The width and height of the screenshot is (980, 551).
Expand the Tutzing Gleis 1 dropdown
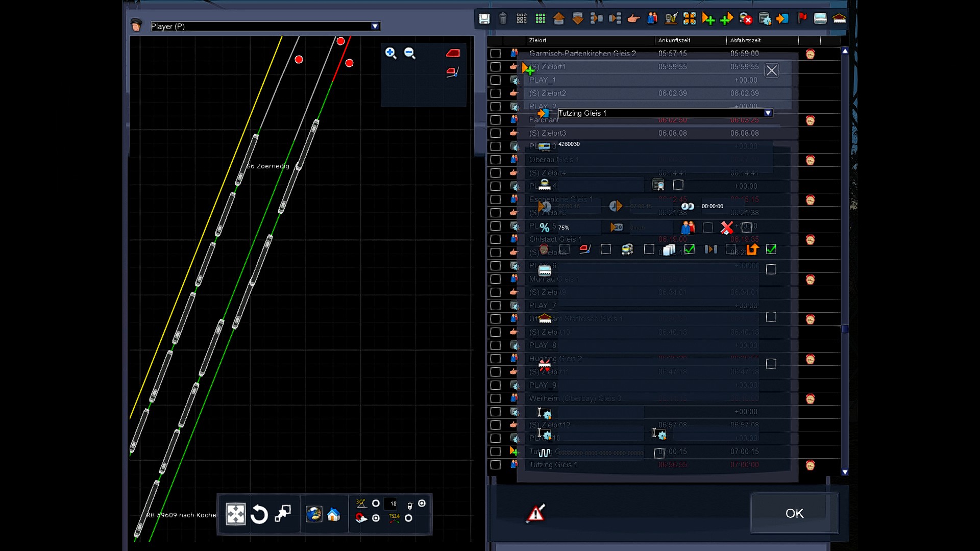768,113
